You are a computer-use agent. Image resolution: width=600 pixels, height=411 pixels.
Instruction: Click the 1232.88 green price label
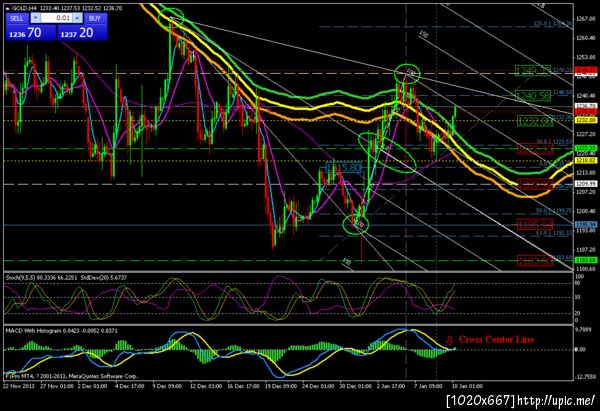(535, 121)
